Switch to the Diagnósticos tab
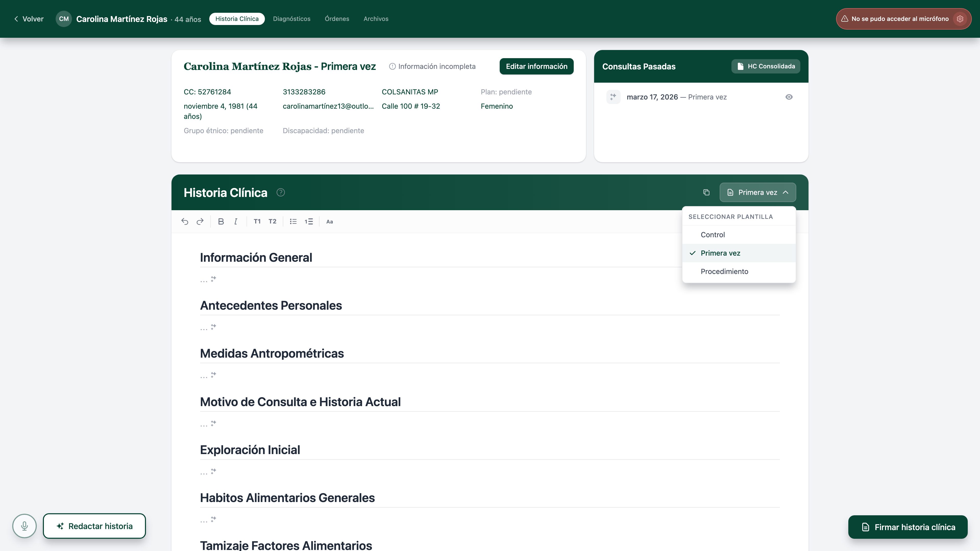Screen dimensions: 980x551 click(291, 19)
